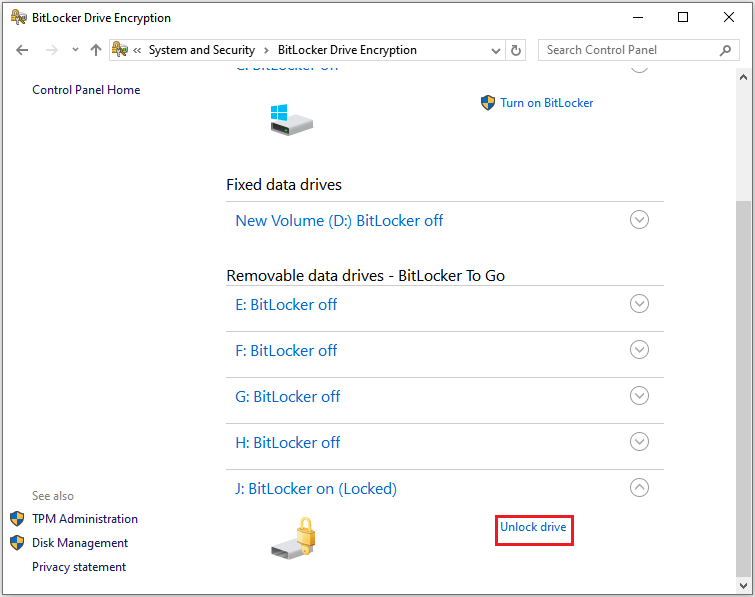755x597 pixels.
Task: Click the locked J: drive padlock icon
Action: (x=294, y=538)
